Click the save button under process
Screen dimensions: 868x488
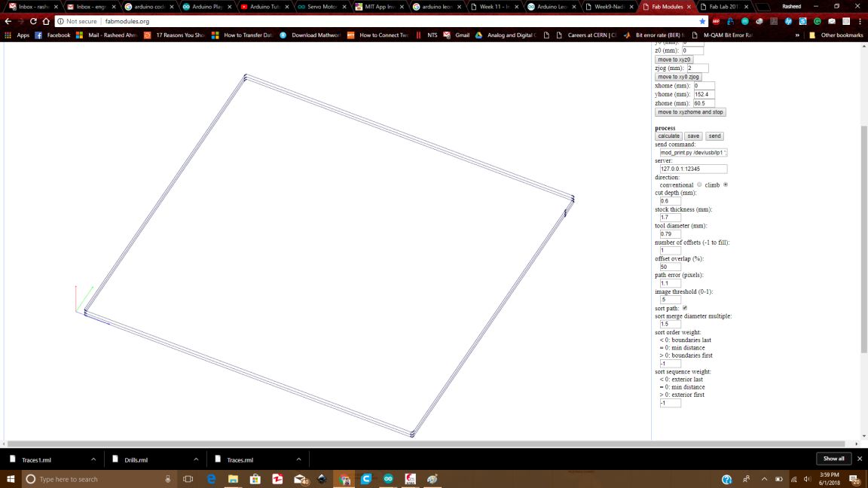[x=693, y=136]
